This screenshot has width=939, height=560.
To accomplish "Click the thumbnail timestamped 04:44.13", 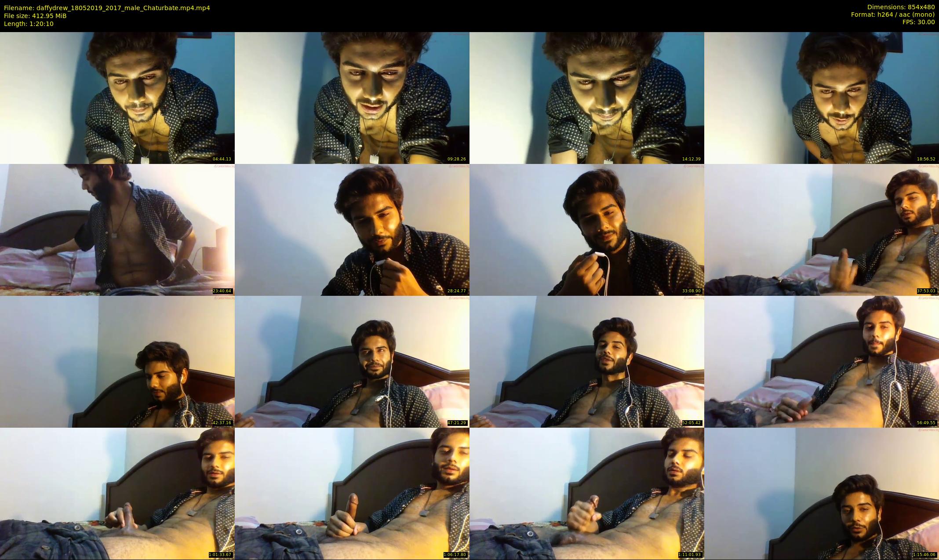I will coord(117,98).
